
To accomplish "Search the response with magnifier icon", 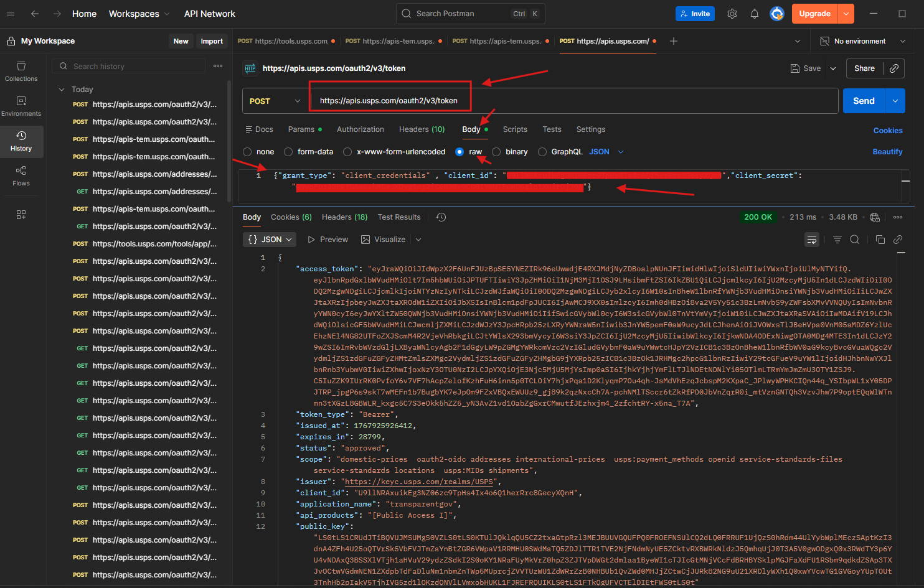I will pyautogui.click(x=855, y=240).
